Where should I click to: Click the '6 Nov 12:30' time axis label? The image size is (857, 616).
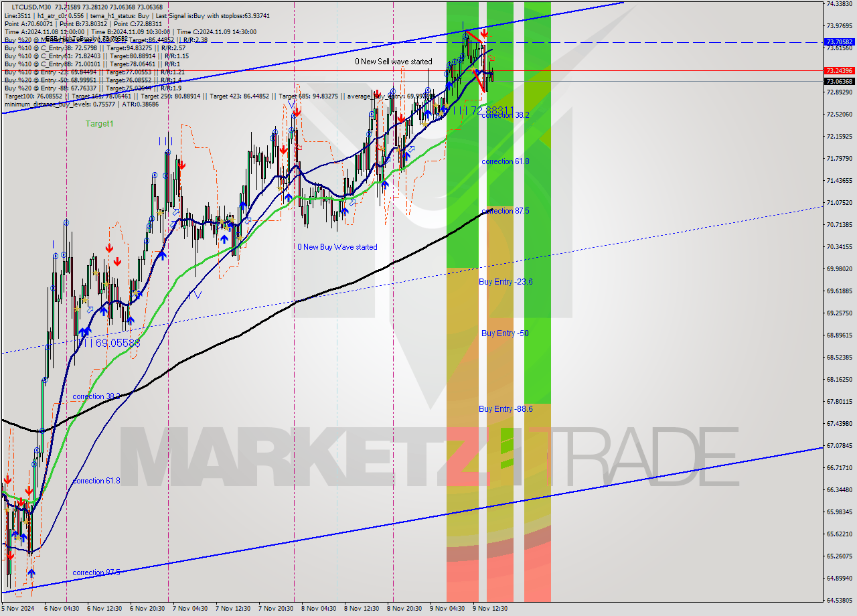click(x=104, y=609)
